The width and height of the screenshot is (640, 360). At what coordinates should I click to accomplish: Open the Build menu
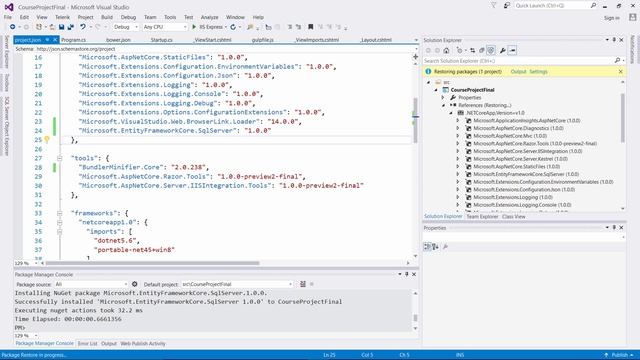click(x=107, y=17)
